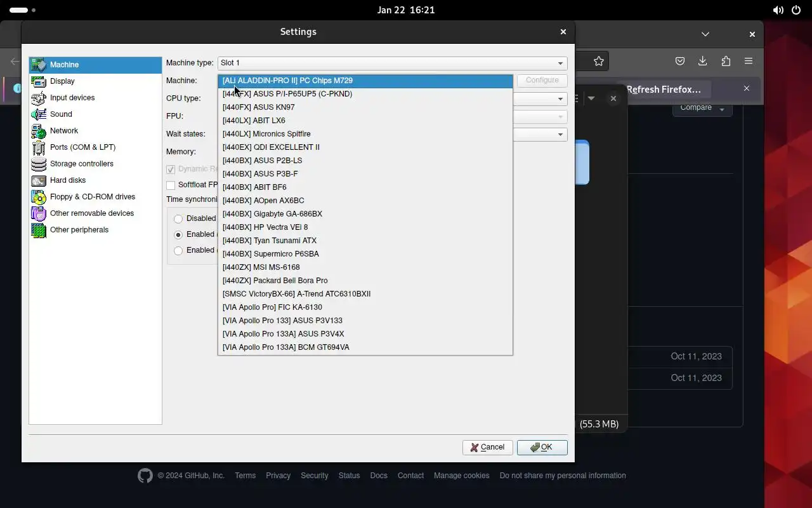The image size is (812, 508).
Task: Click the Hard disks icon
Action: (x=39, y=180)
